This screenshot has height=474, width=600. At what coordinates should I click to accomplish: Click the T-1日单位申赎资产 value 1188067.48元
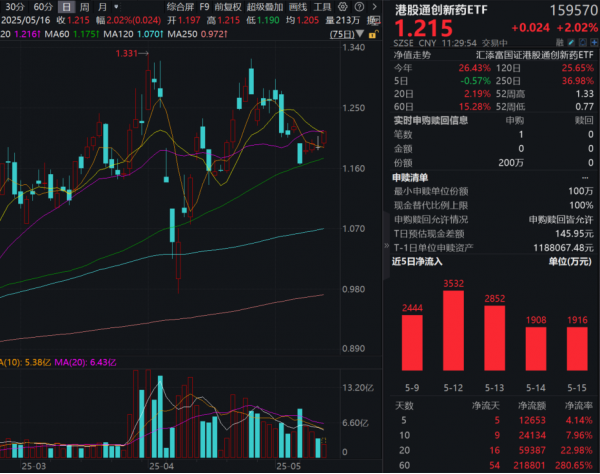click(x=564, y=248)
